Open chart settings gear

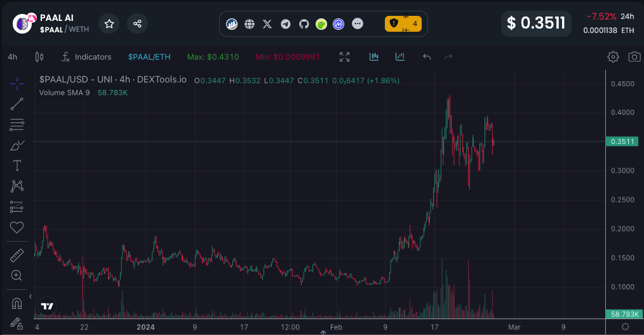click(x=613, y=56)
